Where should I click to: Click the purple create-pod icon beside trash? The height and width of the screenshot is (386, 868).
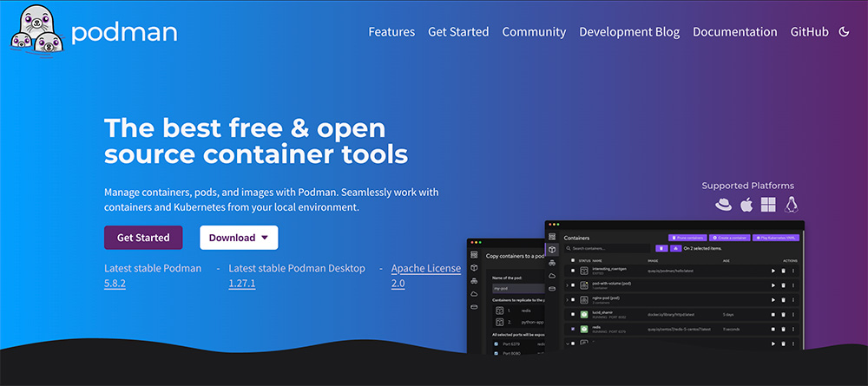676,248
